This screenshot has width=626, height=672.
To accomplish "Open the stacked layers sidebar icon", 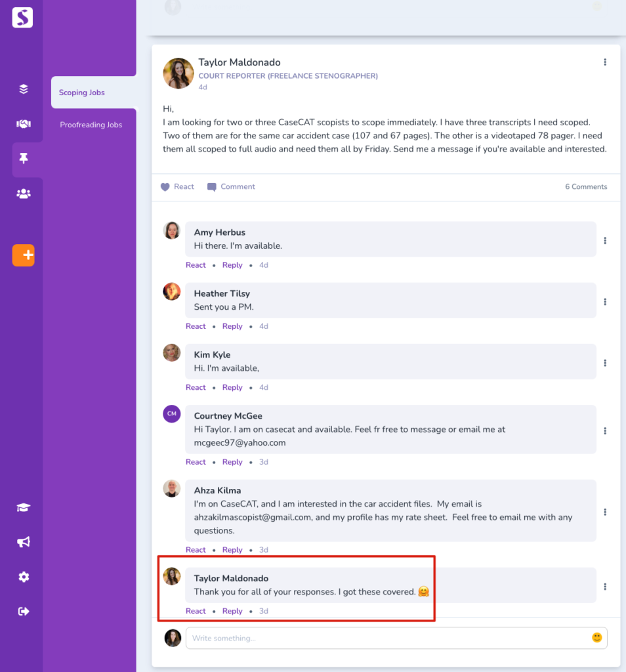I will coord(24,89).
